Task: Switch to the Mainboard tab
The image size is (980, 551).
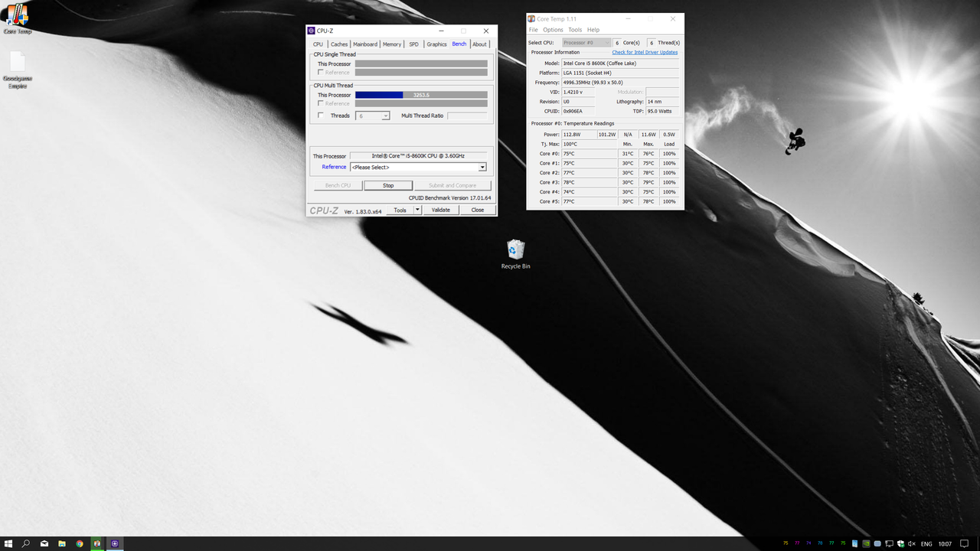Action: click(x=365, y=44)
